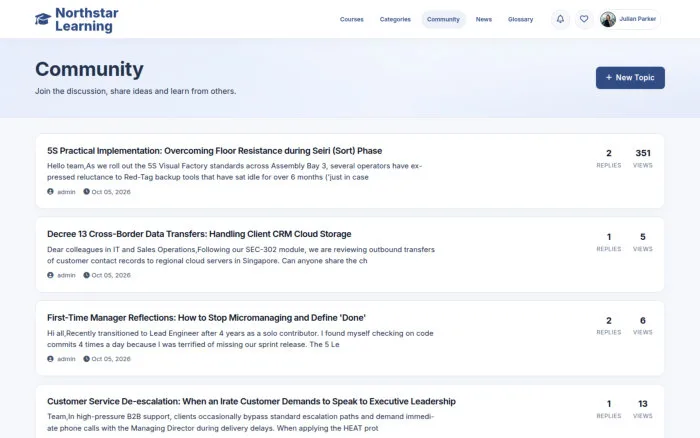Click excerpt starting 'Hi all,Recently transitioned'
Screen dimensions: 700x438
coord(240,339)
